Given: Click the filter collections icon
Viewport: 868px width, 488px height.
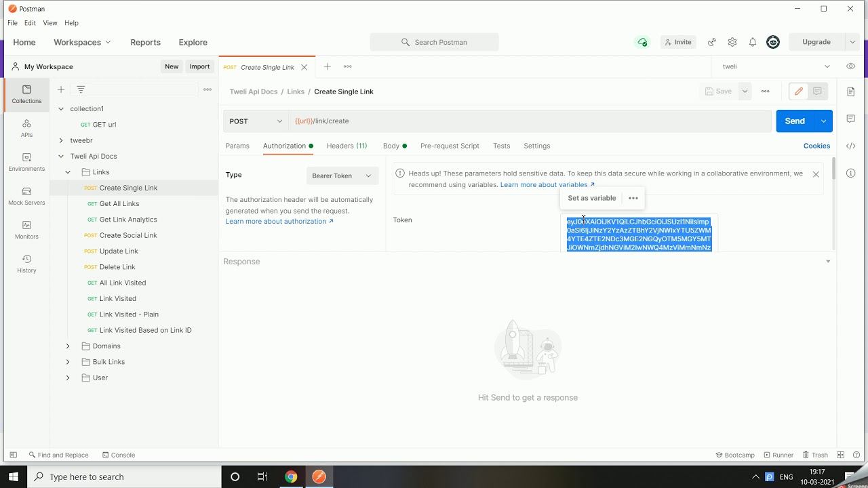Looking at the screenshot, I should coord(81,89).
